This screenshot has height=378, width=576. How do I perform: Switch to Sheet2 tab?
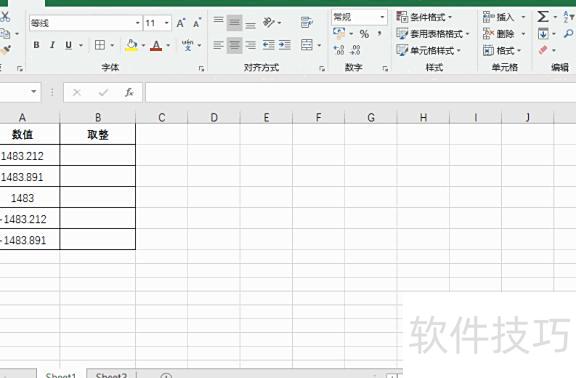click(111, 374)
